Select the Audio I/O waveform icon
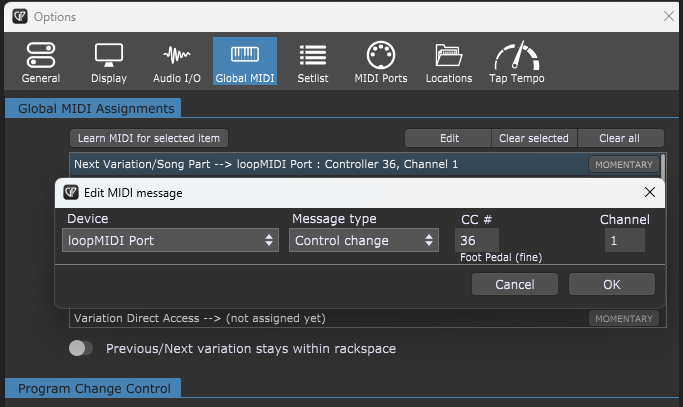Image resolution: width=683 pixels, height=407 pixels. pyautogui.click(x=177, y=54)
